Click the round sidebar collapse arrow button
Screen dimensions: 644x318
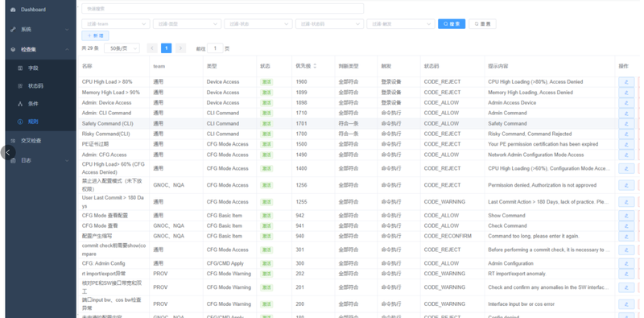click(8, 152)
